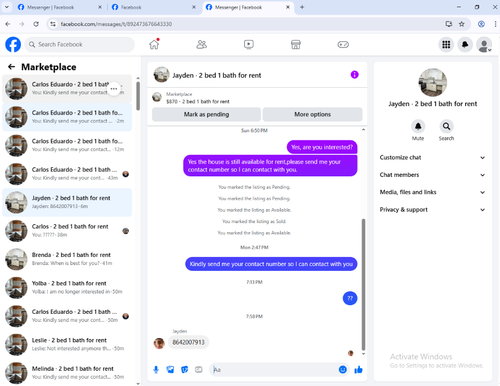This screenshot has width=500, height=386.
Task: Close the middle Facebook tab
Action: (194, 7)
